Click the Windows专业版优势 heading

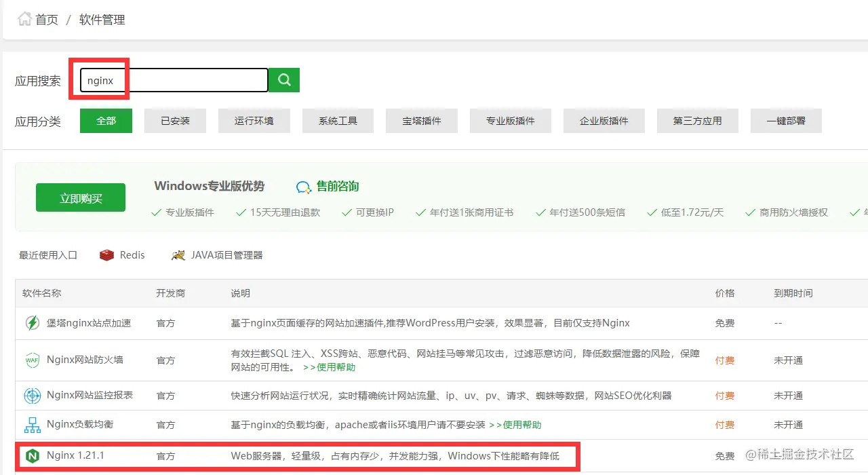(210, 186)
